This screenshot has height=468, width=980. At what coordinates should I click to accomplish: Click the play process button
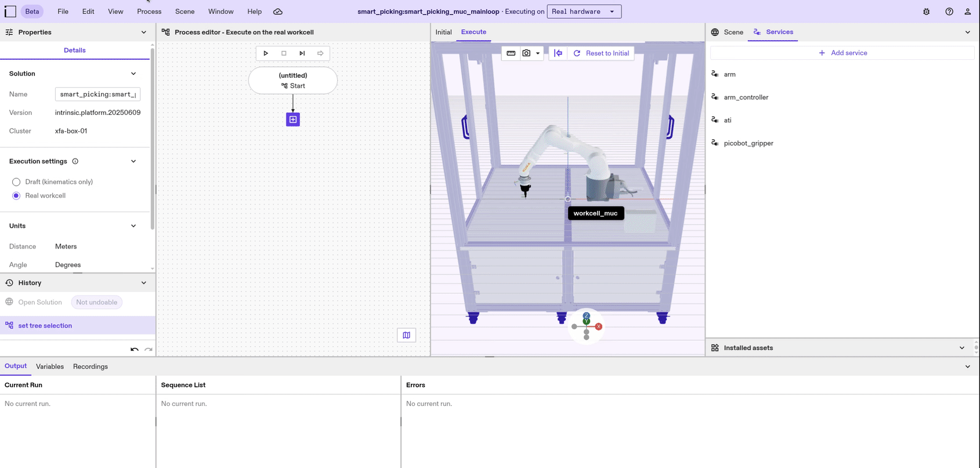(x=266, y=53)
